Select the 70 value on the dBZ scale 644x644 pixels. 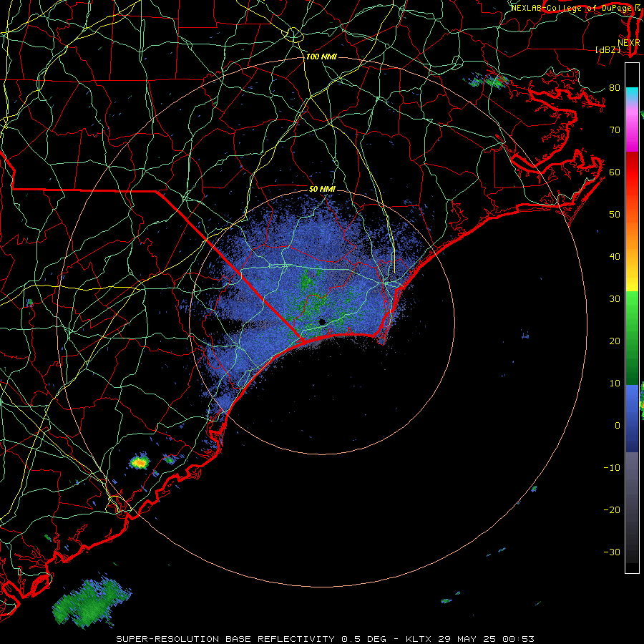click(615, 130)
